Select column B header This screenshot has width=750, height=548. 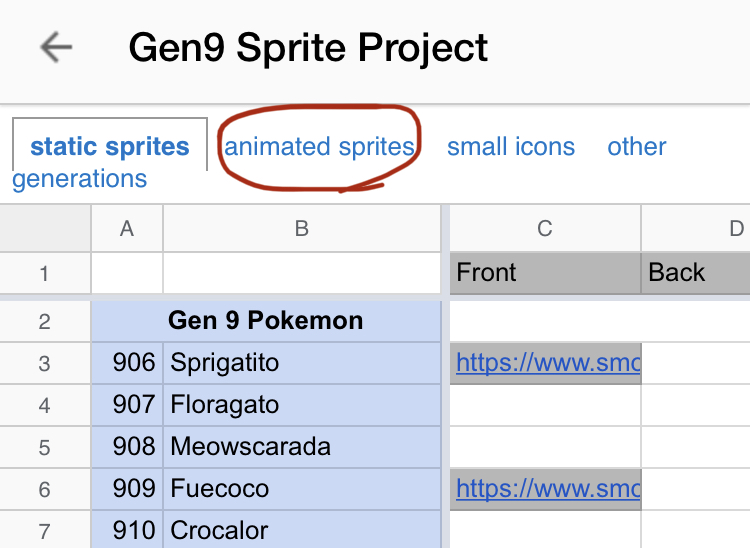click(x=302, y=229)
